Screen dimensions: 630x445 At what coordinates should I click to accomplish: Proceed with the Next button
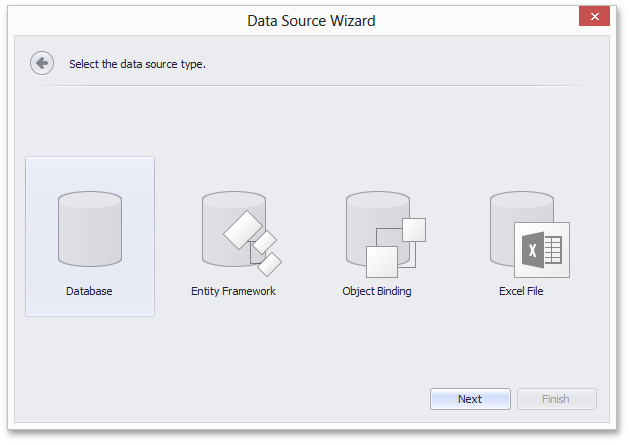pyautogui.click(x=470, y=399)
